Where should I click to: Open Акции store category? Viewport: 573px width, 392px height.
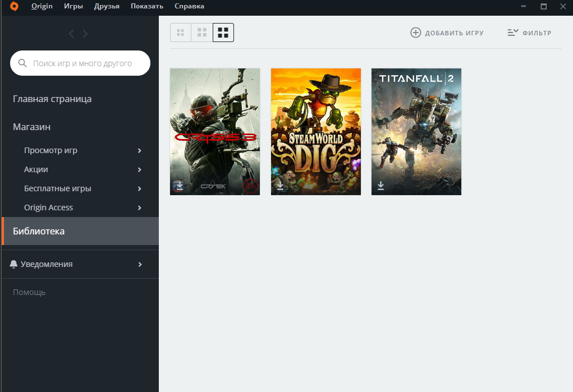point(36,169)
